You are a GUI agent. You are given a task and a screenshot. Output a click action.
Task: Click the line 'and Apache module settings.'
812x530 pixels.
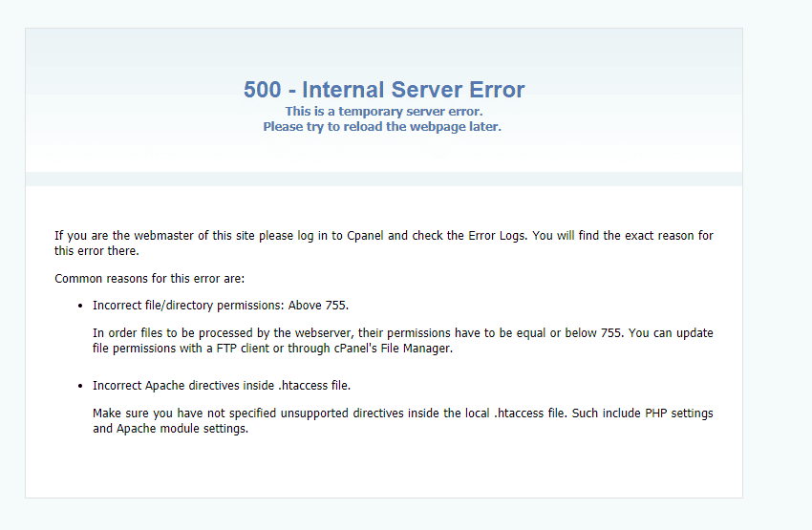click(x=170, y=429)
